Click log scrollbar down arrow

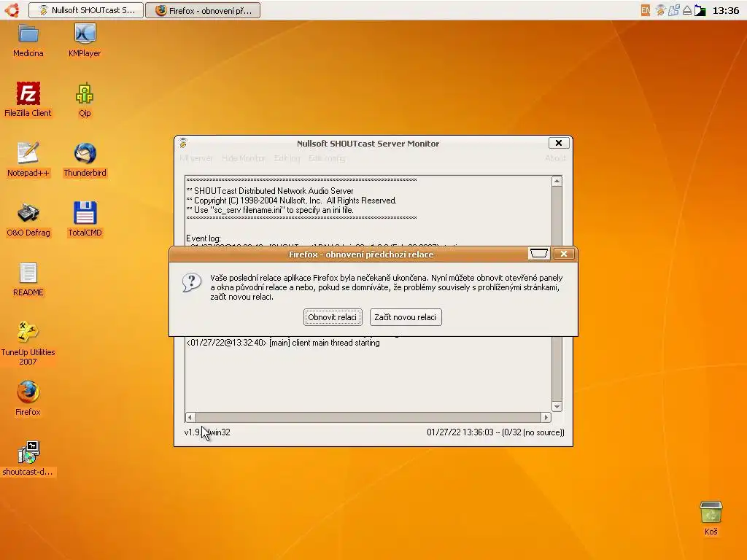pyautogui.click(x=557, y=407)
